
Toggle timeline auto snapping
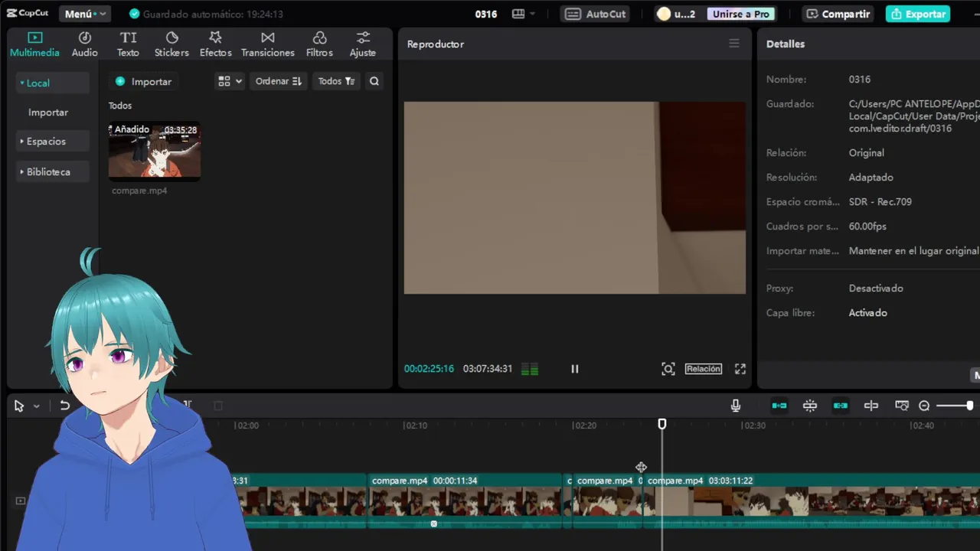click(810, 406)
